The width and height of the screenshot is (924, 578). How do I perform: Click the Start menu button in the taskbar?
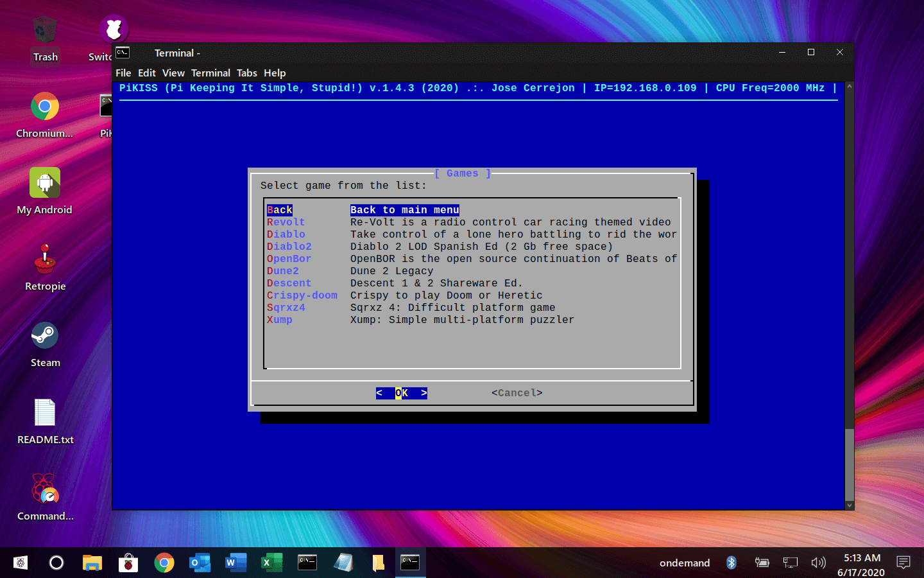[x=21, y=563]
